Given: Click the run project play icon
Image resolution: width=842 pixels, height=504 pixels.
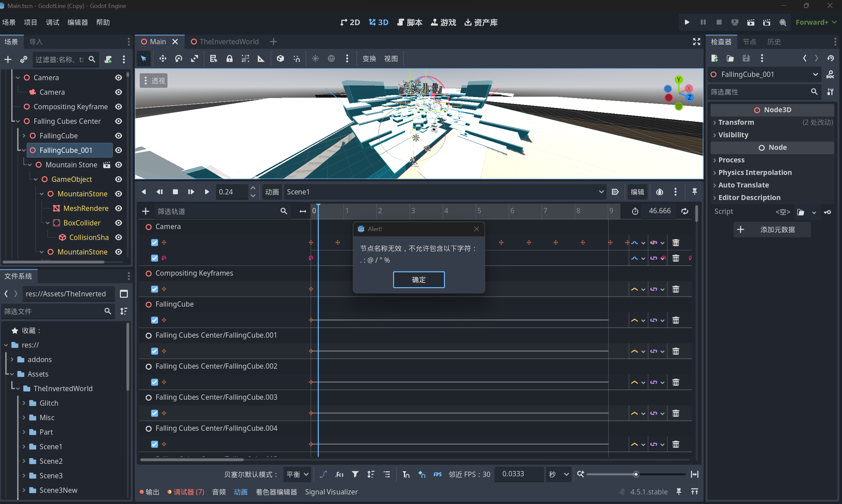Looking at the screenshot, I should 687,22.
